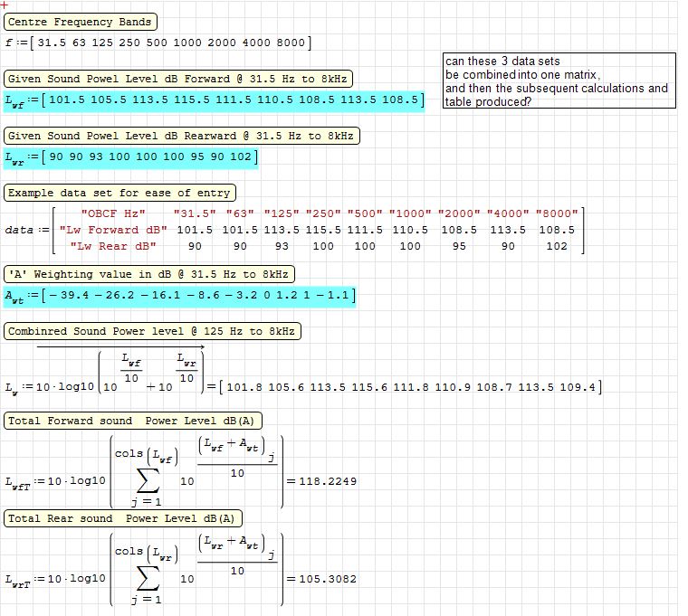Click "Lw Forward dB" row header in matrix

pyautogui.click(x=113, y=230)
